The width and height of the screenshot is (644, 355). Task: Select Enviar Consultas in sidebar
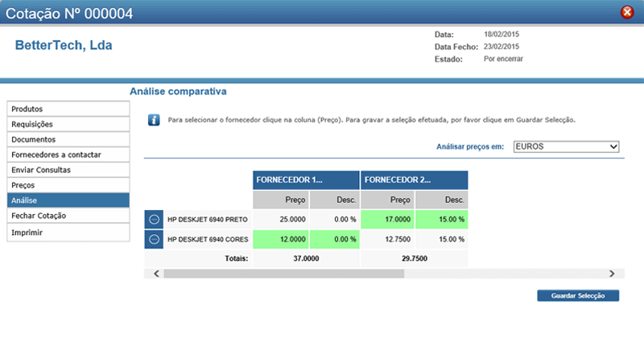pos(68,170)
